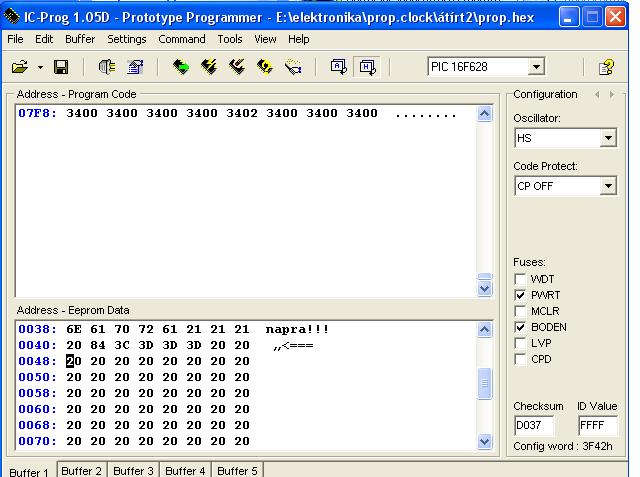Image resolution: width=640 pixels, height=477 pixels.
Task: Click eeprom address 0060
Action: 37,409
